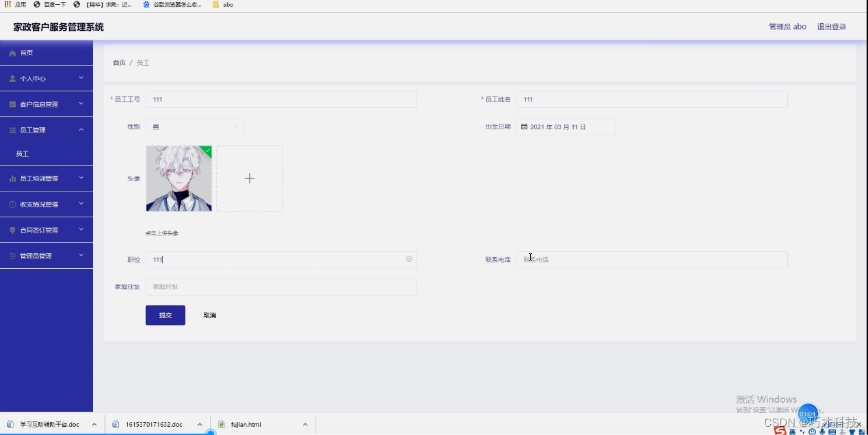Open the 【精华】求助 bookmark
This screenshot has height=435, width=868.
tap(103, 4)
